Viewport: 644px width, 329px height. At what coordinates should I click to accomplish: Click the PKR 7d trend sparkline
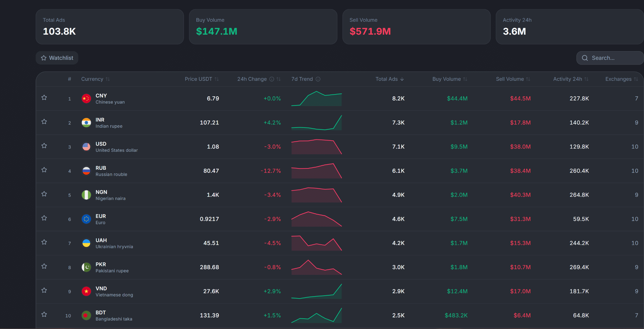316,267
